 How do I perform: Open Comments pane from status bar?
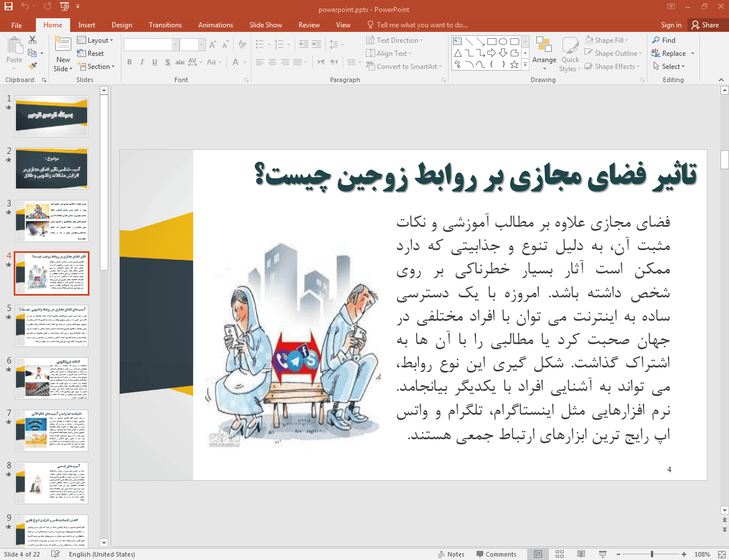click(x=496, y=554)
